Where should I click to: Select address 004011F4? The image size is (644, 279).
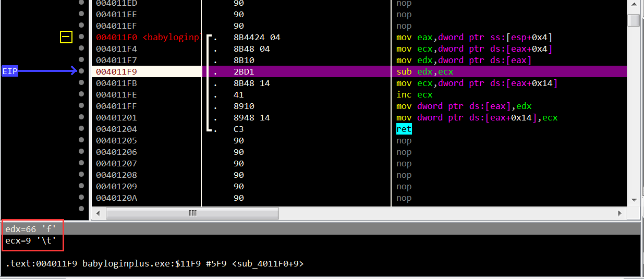pyautogui.click(x=116, y=49)
